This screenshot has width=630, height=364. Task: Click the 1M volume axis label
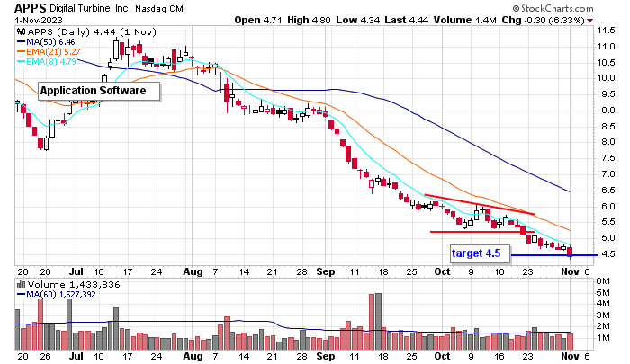click(604, 338)
